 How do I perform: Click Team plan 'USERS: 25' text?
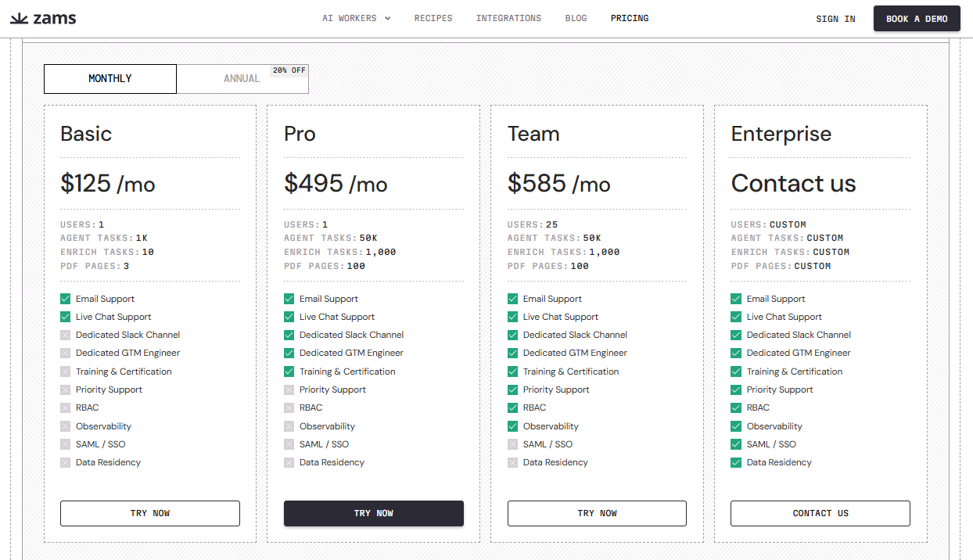(533, 224)
